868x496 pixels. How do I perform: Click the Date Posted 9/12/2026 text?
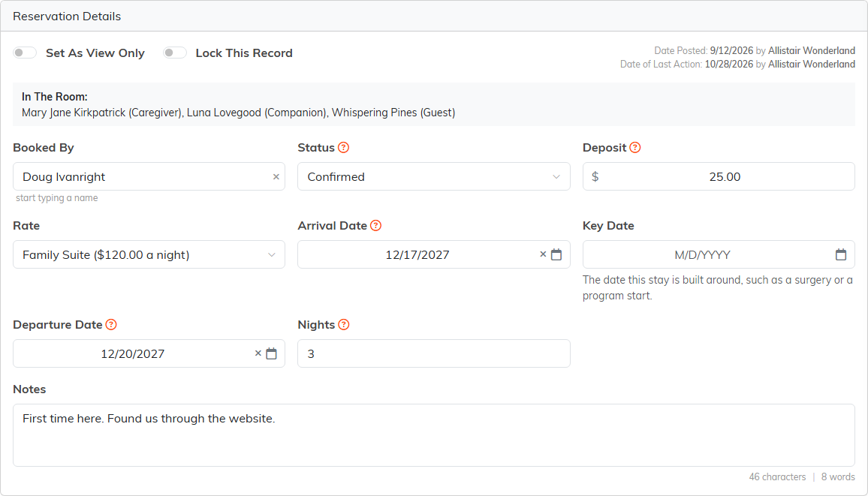[x=755, y=50]
